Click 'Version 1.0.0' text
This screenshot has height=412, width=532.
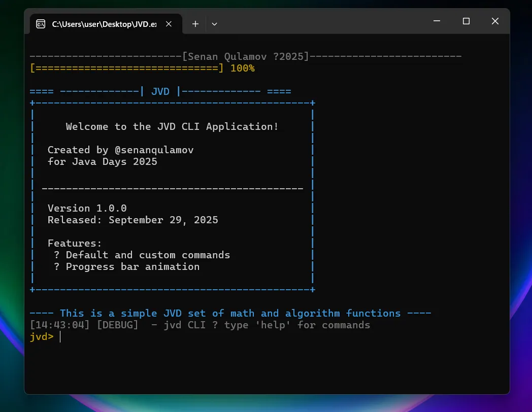click(87, 208)
